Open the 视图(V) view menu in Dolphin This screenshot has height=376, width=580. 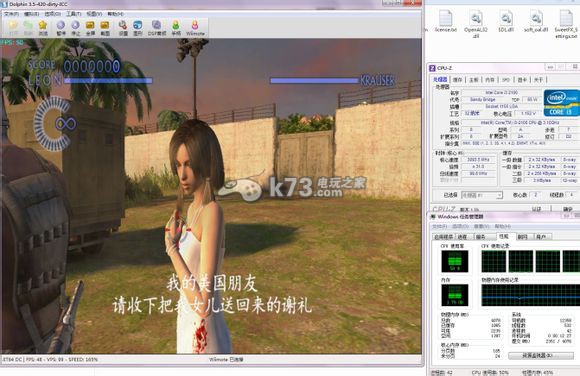pyautogui.click(x=94, y=14)
